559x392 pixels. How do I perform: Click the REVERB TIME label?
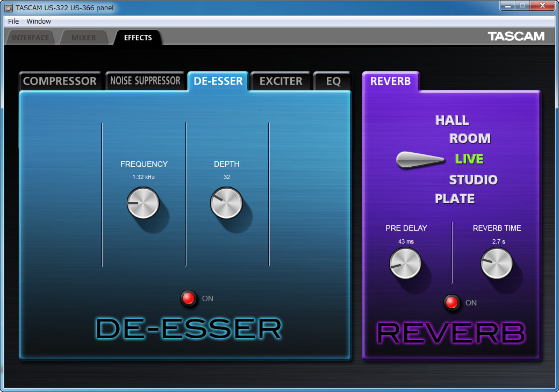[497, 228]
